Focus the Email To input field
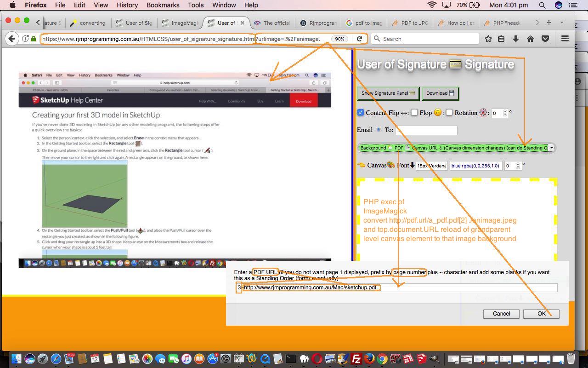 click(x=426, y=130)
